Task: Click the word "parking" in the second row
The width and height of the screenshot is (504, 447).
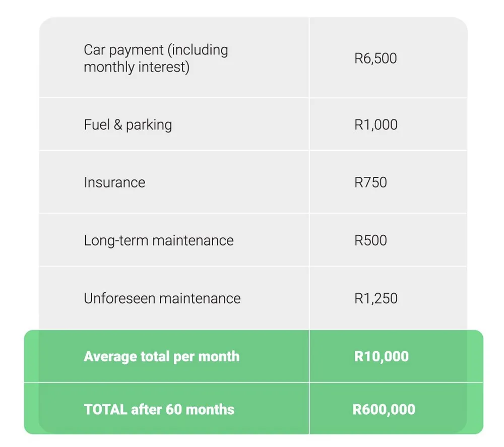Action: tap(149, 125)
